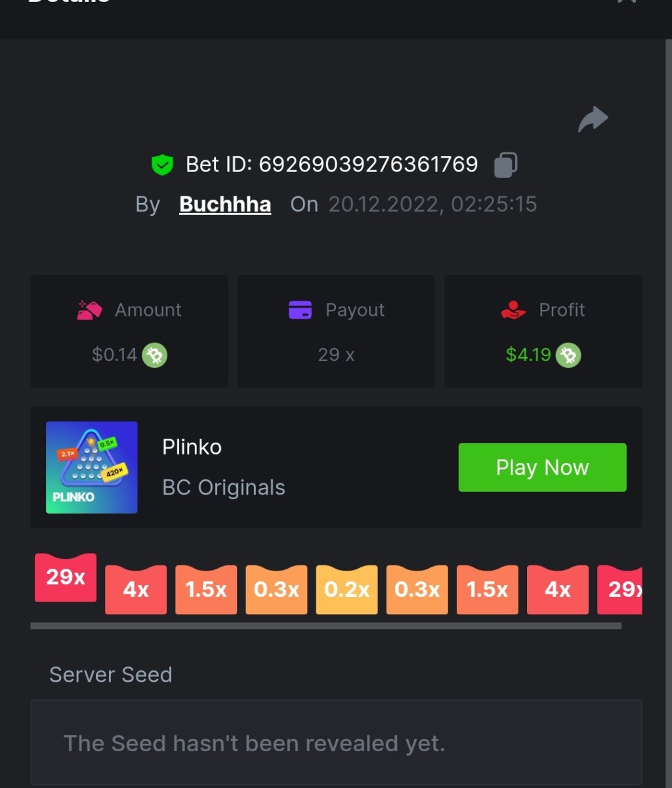Click the Play Now button
Image resolution: width=672 pixels, height=788 pixels.
tap(542, 468)
